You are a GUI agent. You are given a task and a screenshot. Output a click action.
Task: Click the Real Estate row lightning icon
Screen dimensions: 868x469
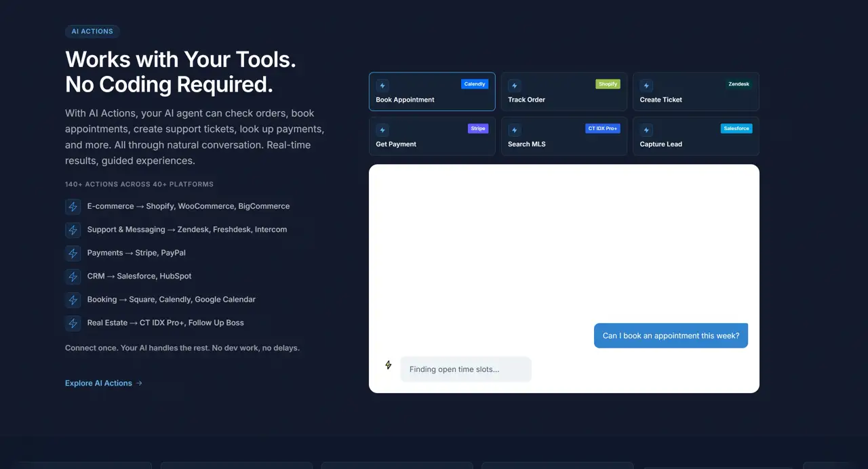point(73,323)
